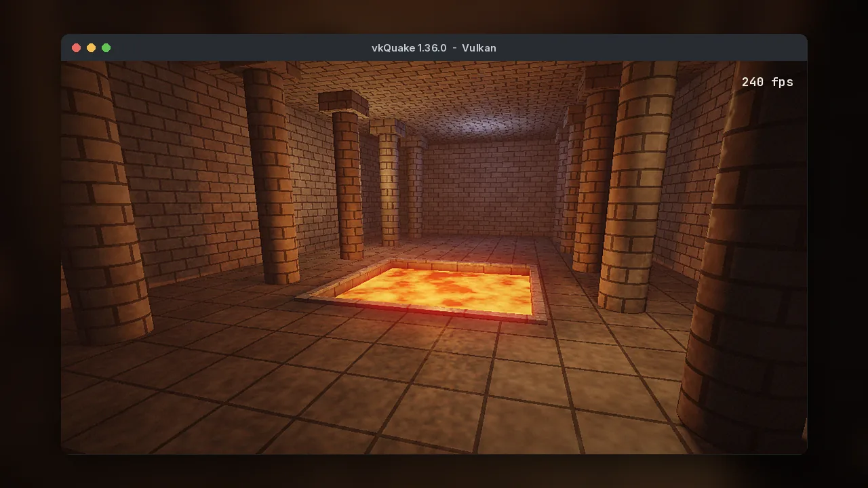This screenshot has height=488, width=868.
Task: Click the glowing lava pool
Action: (439, 289)
